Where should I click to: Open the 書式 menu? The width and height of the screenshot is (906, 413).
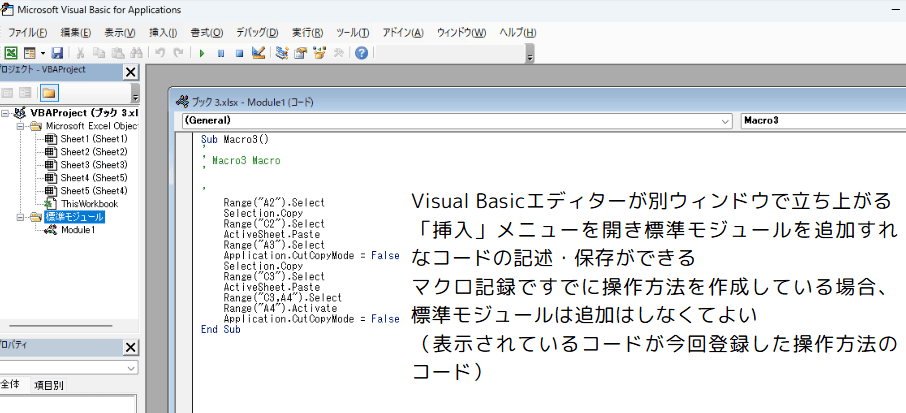[x=207, y=32]
